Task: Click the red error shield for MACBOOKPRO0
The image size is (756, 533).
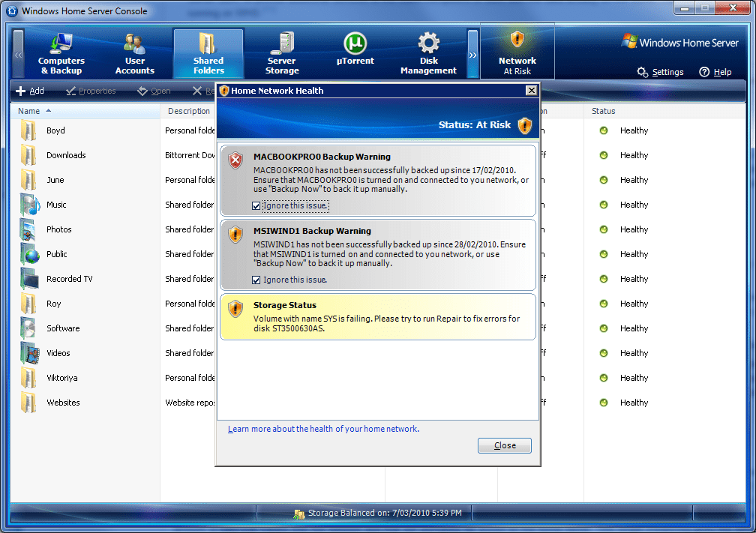Action: 235,160
